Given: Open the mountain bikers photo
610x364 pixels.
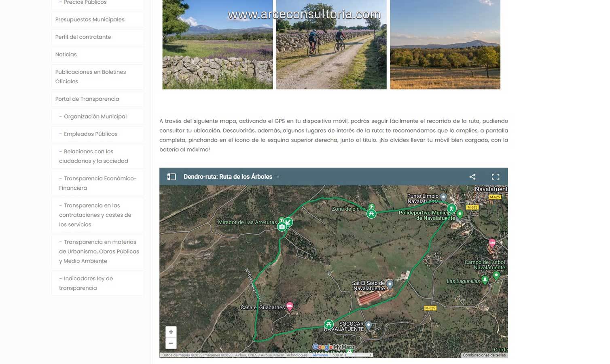Looking at the screenshot, I should pos(331,44).
